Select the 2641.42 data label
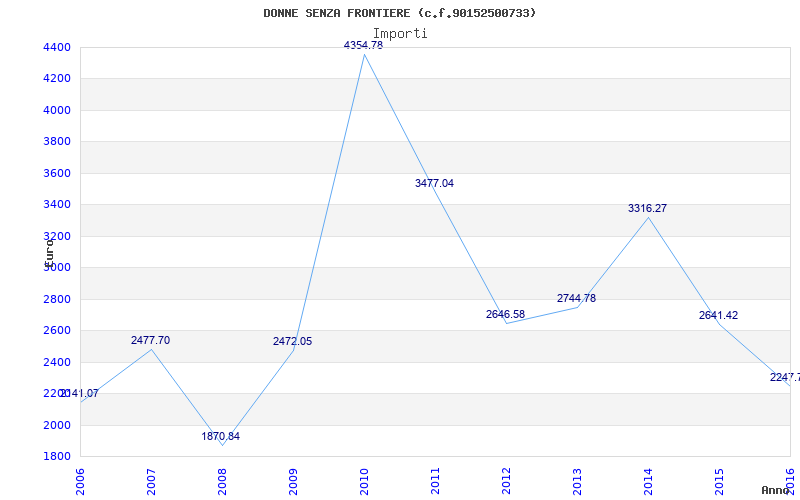Image resolution: width=800 pixels, height=500 pixels. click(718, 315)
